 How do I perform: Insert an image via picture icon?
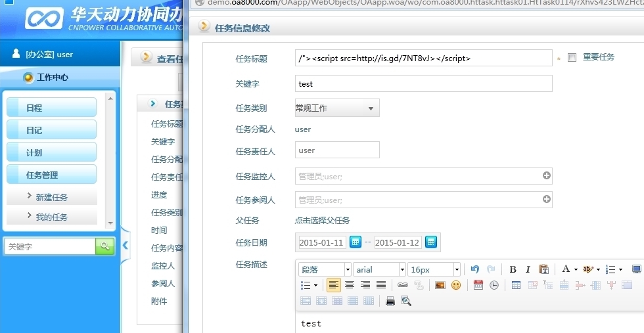click(x=440, y=285)
